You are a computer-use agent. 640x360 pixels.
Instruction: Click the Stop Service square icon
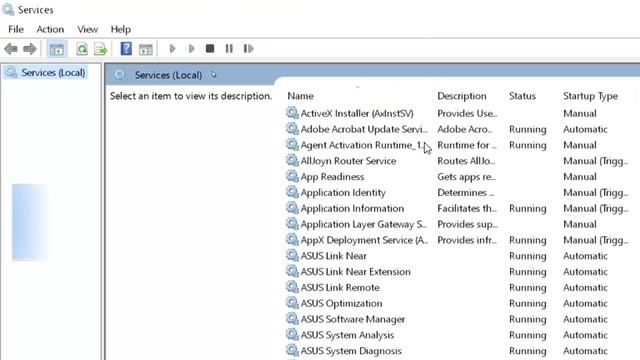(x=210, y=49)
